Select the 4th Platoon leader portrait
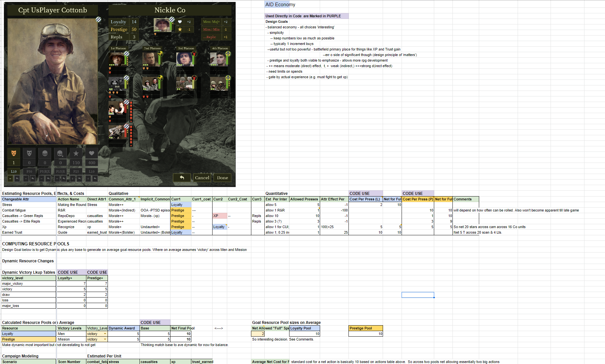The height and width of the screenshot is (364, 605). pyautogui.click(x=218, y=59)
